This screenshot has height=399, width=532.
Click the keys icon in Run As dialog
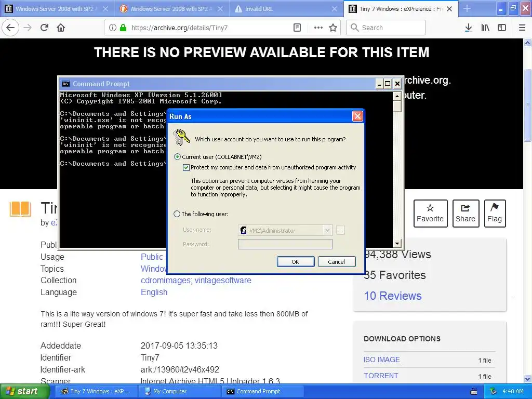tap(181, 137)
